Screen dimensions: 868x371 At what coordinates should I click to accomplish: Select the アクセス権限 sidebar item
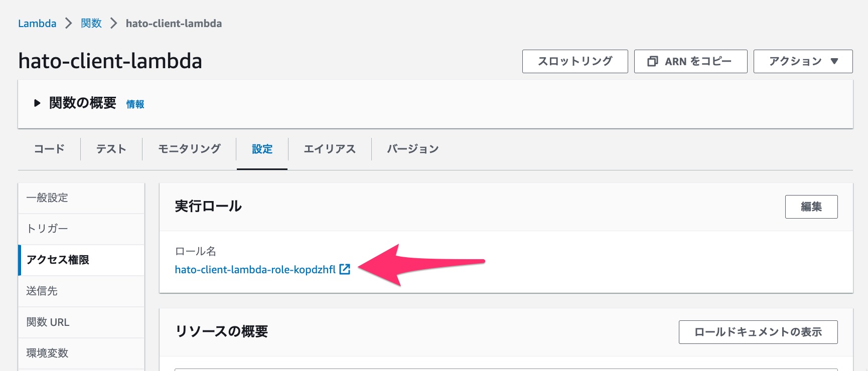coord(57,260)
